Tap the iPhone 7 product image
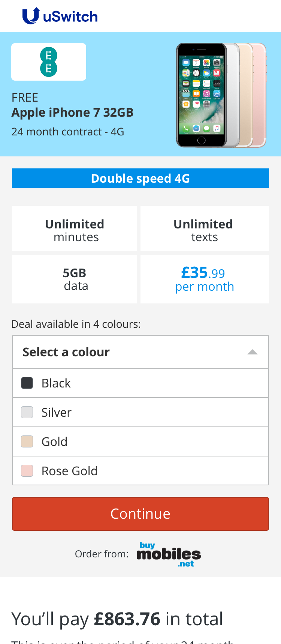The height and width of the screenshot is (644, 281). pos(221,95)
